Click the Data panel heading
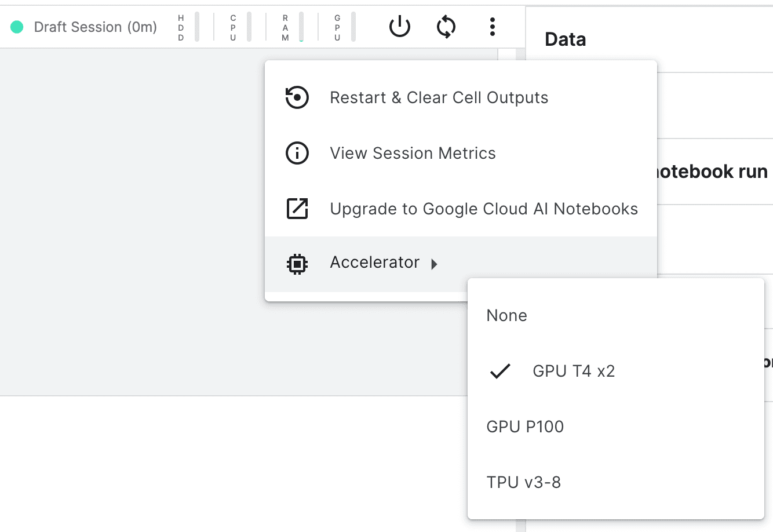Image resolution: width=773 pixels, height=532 pixels. point(565,39)
